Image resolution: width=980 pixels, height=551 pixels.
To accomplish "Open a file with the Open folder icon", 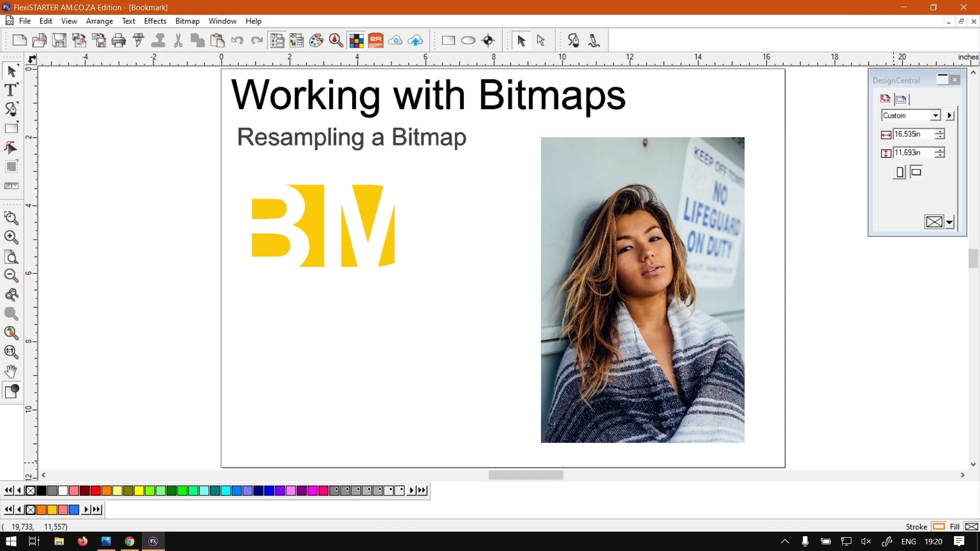I will tap(39, 40).
